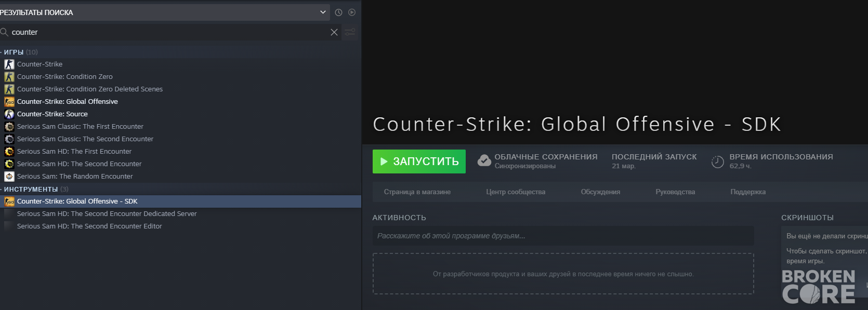This screenshot has width=868, height=310.
Task: Open the recent activity clock icon
Action: point(338,12)
